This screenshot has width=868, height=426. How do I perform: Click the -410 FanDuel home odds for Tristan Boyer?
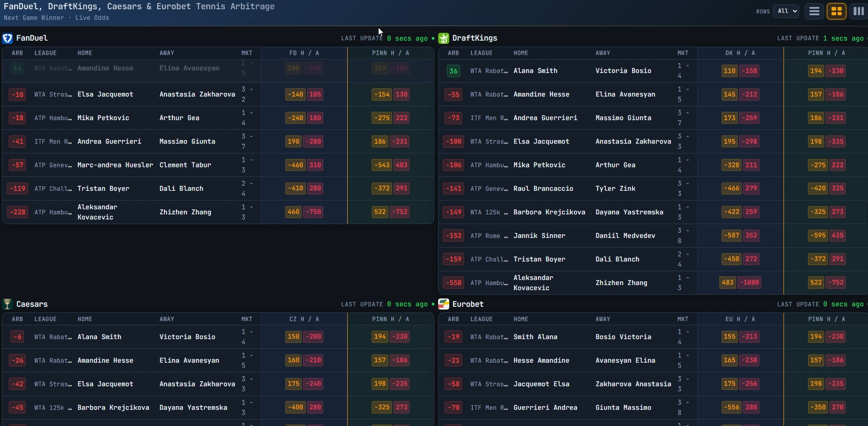pos(295,189)
